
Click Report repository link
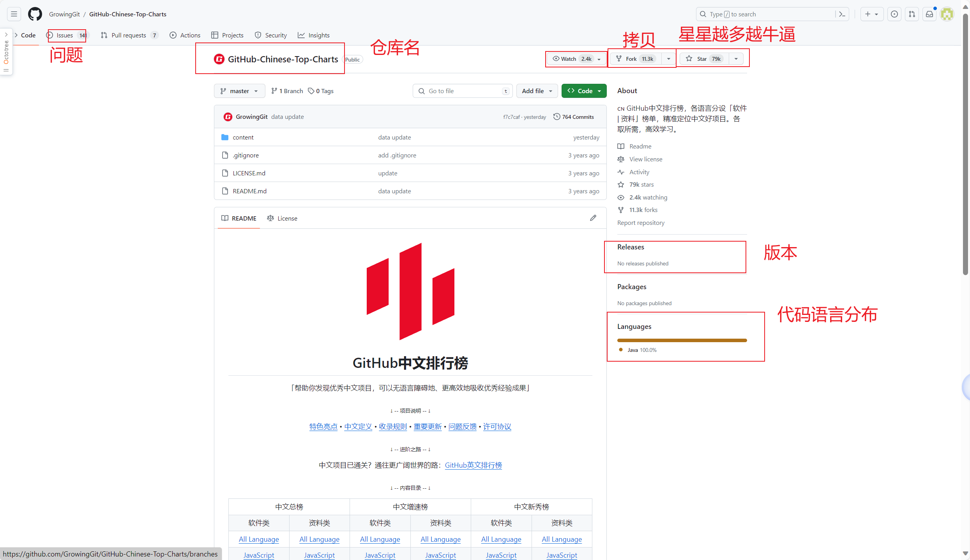point(641,223)
